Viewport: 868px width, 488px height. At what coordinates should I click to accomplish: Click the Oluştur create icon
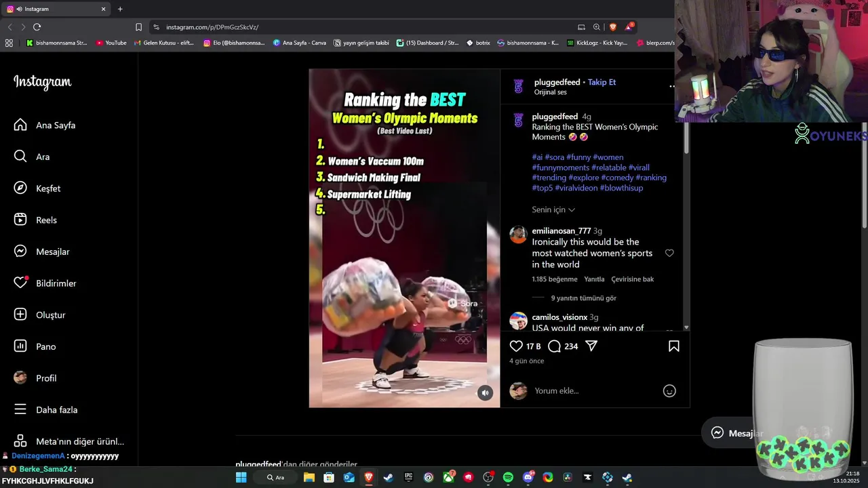[20, 314]
